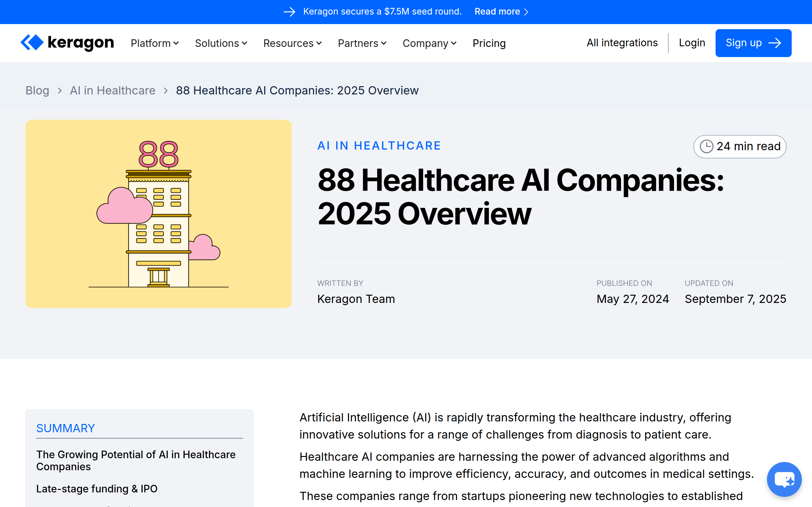Open the AI chat bubble widget
The height and width of the screenshot is (507, 812).
[784, 479]
